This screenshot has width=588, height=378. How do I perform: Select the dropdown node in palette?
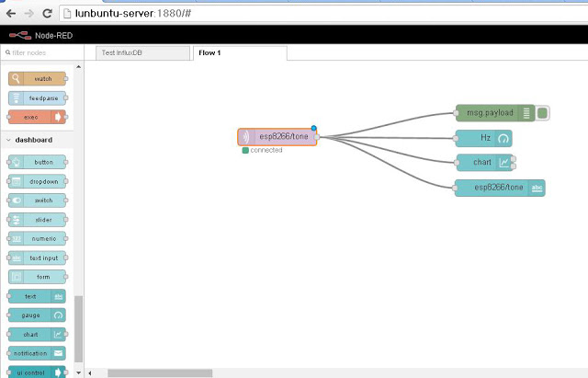coord(37,181)
